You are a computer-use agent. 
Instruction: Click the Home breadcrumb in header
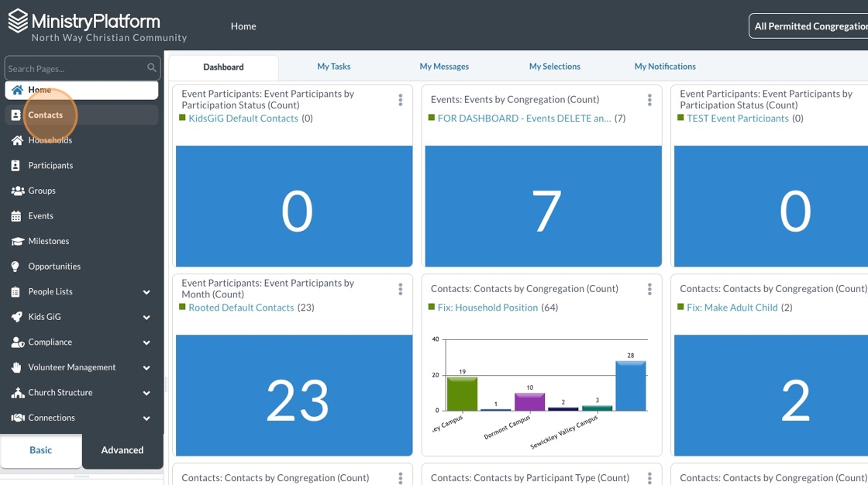(x=243, y=26)
